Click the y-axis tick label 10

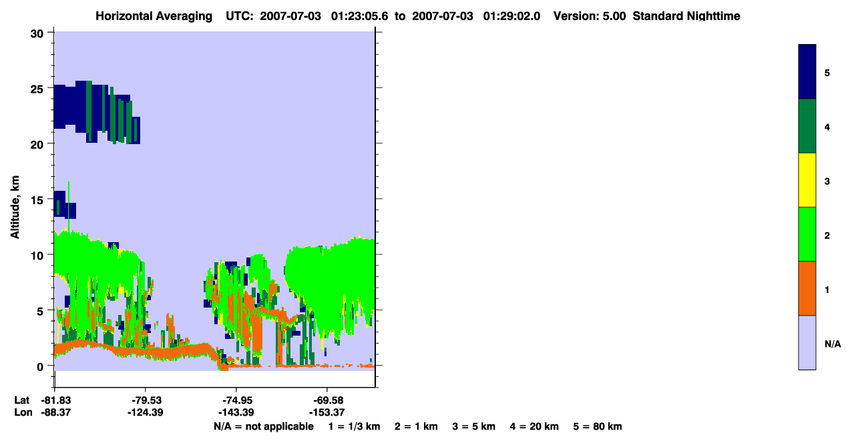(x=38, y=254)
